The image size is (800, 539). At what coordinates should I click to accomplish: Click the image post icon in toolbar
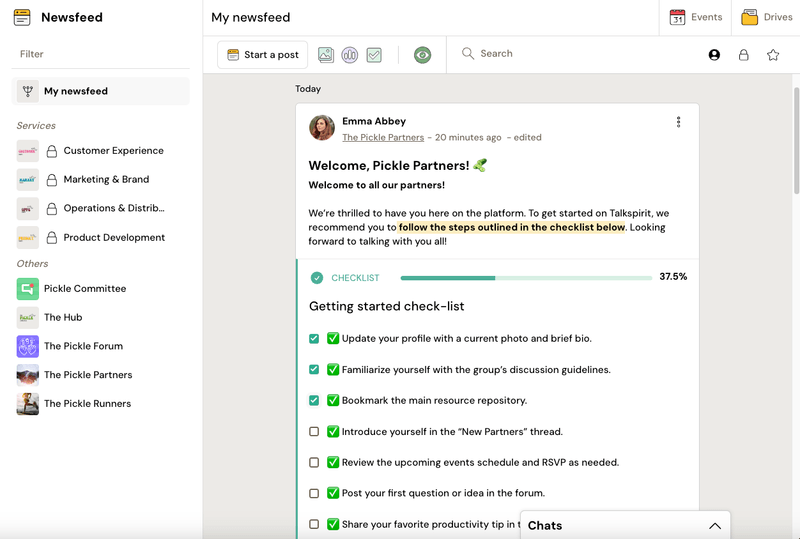coord(326,55)
